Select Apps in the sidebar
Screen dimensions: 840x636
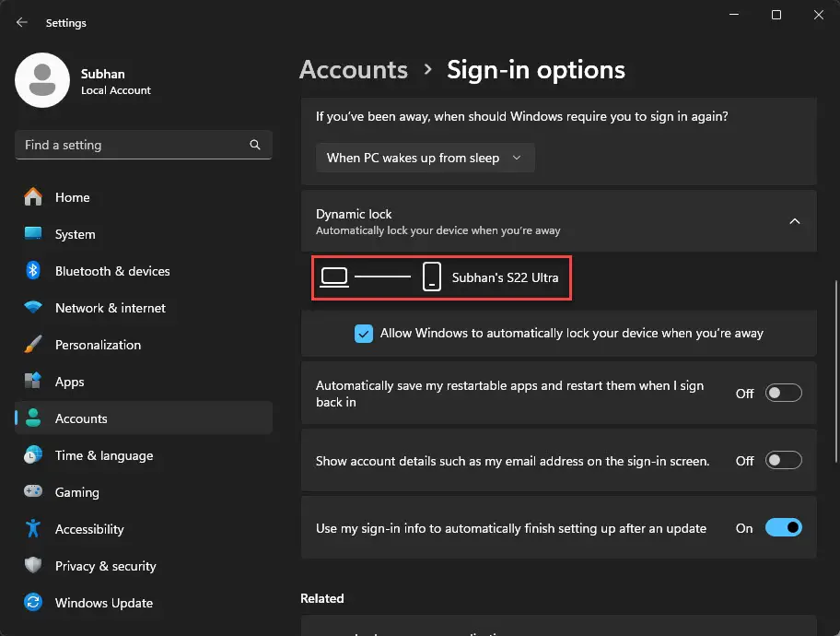[144, 382]
